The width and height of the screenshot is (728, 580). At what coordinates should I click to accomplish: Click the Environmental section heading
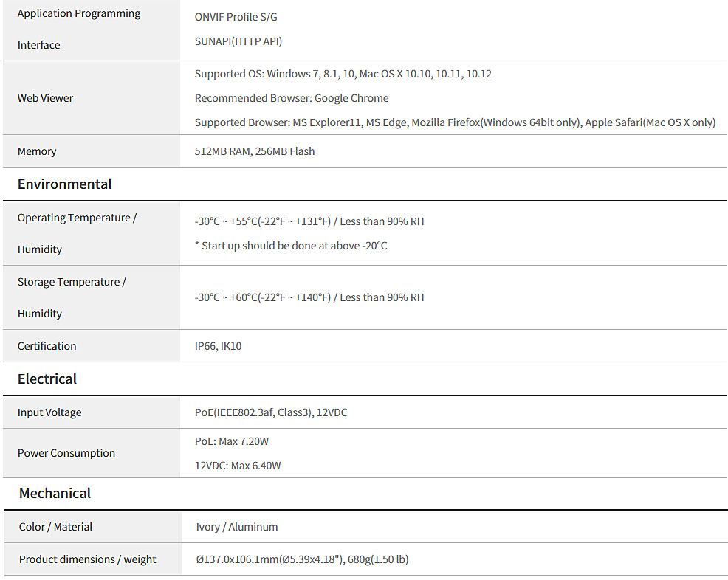pyautogui.click(x=64, y=184)
